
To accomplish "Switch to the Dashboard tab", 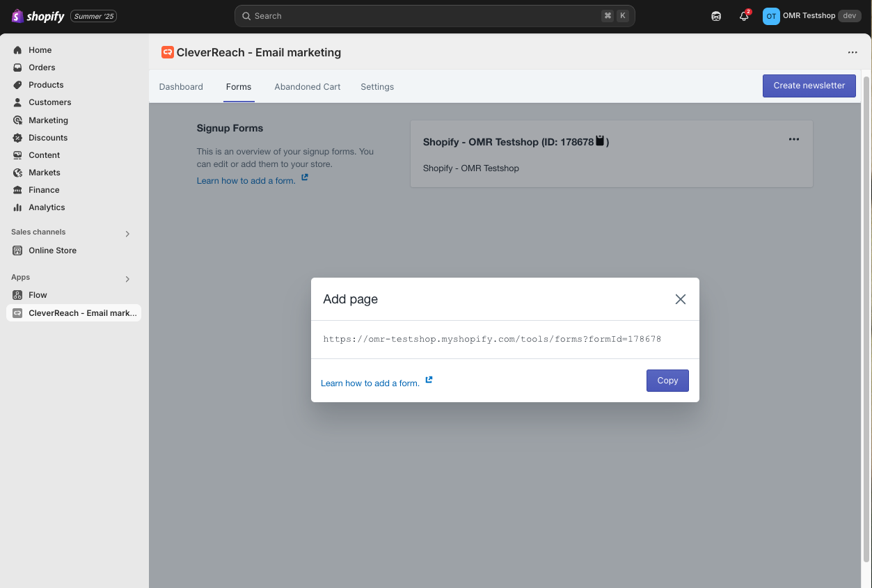I will click(181, 87).
